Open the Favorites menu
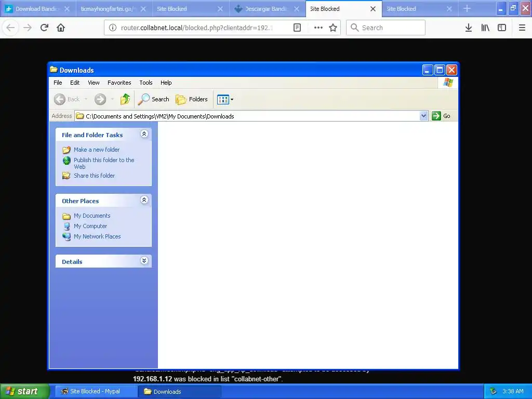 coord(119,83)
